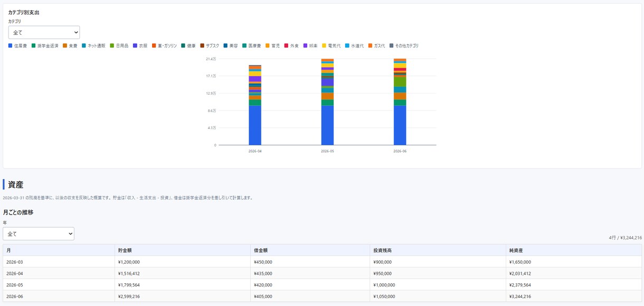Screen dimensions: 644x306
Task: Click the カテゴリ別支出 chart title
Action: point(24,12)
